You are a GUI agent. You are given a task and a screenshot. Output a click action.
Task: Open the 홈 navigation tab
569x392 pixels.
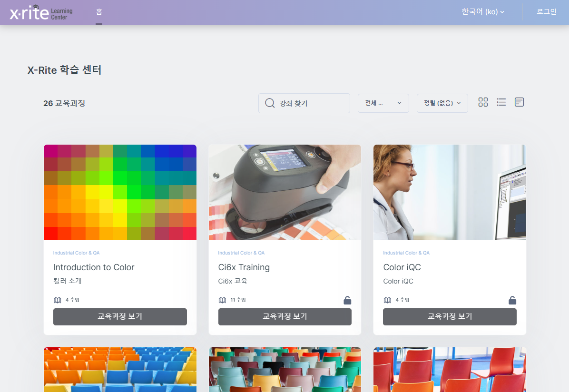[x=99, y=12]
